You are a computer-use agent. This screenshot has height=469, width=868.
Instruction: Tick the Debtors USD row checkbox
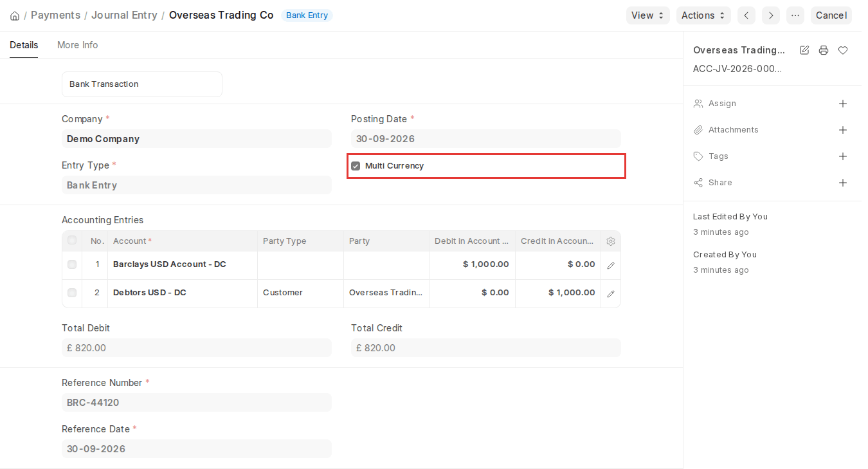(x=72, y=293)
